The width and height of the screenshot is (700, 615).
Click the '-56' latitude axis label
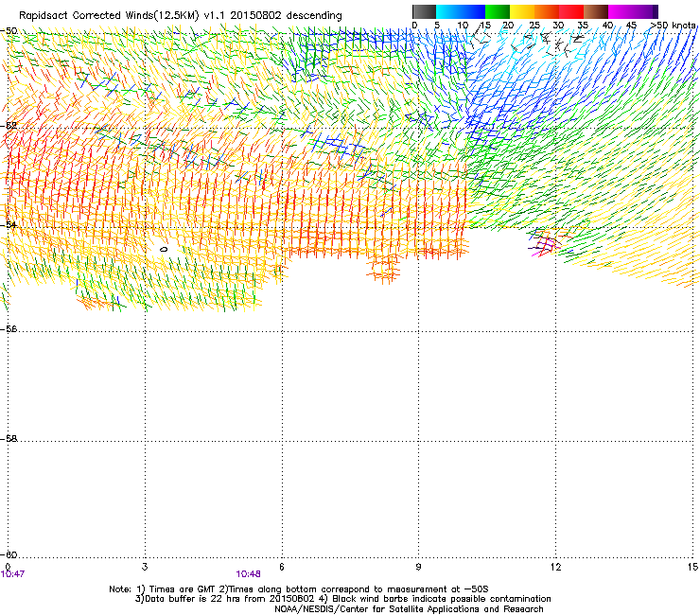click(9, 329)
